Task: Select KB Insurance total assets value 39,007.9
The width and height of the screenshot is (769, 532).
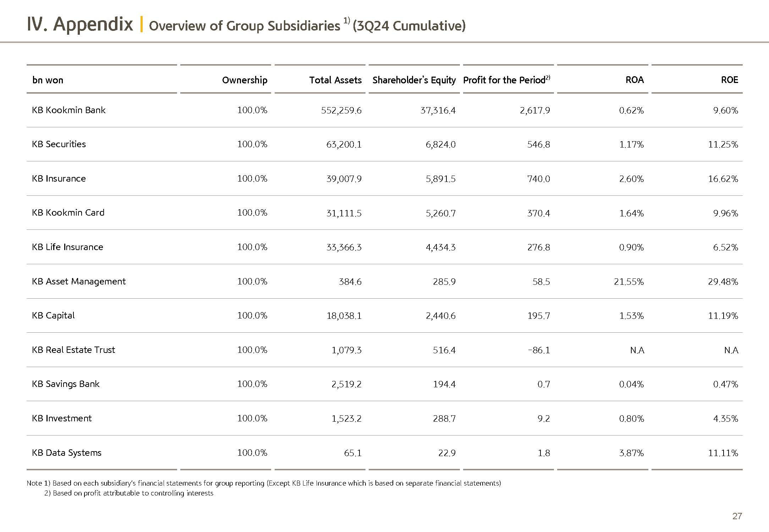Action: click(344, 179)
